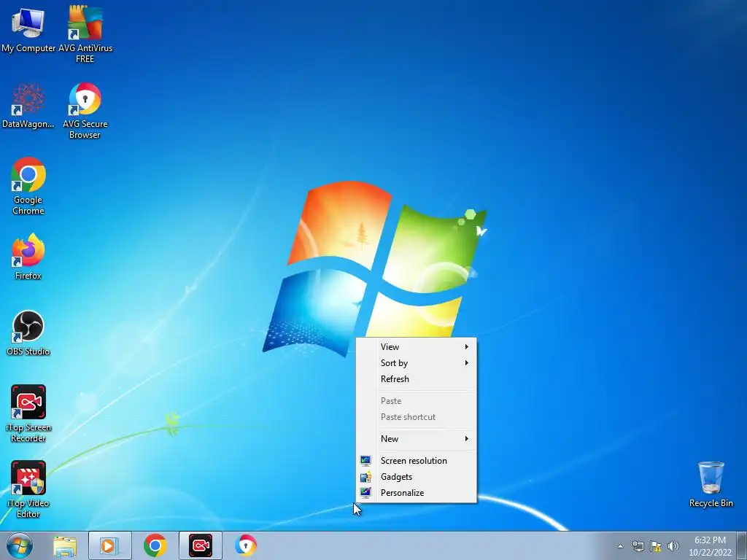747x560 pixels.
Task: Select the OBS Studio desktop shortcut
Action: point(28,332)
